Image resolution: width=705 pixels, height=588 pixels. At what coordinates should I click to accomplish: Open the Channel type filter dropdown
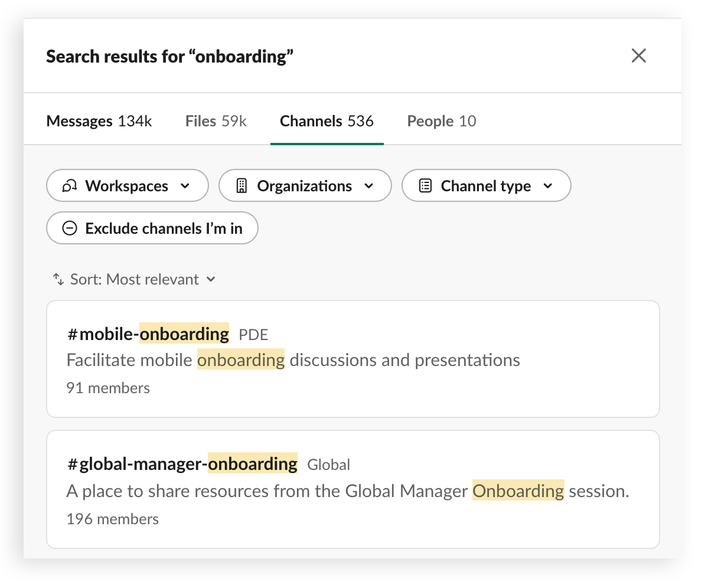[486, 185]
